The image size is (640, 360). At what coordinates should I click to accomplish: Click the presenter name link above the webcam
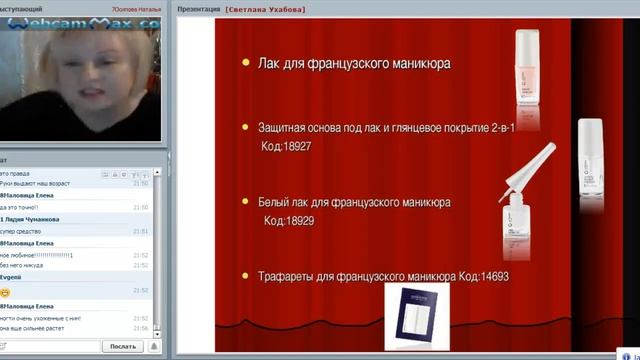(x=136, y=9)
